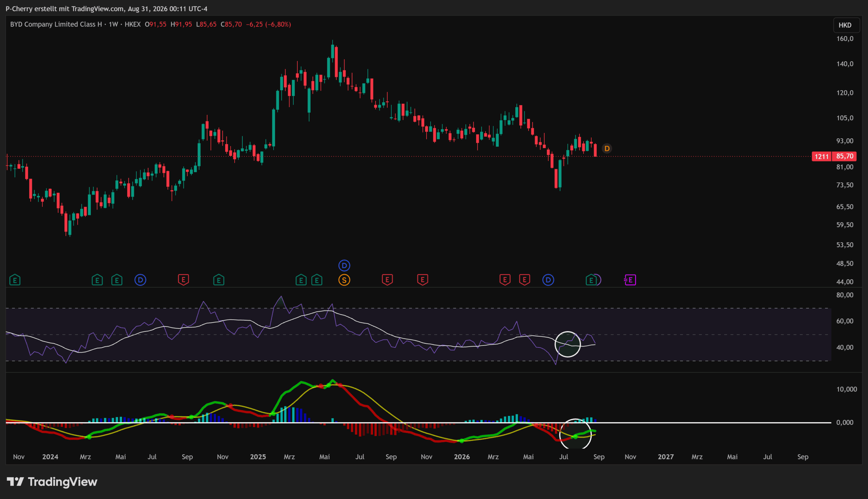Image resolution: width=868 pixels, height=499 pixels.
Task: Click the 40,00 RSI scale label
Action: (845, 347)
